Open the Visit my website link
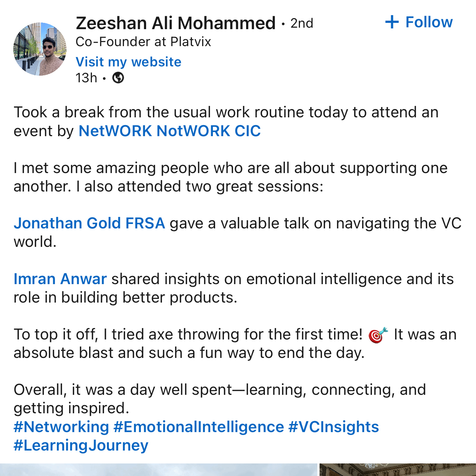This screenshot has width=476, height=476. point(128,62)
